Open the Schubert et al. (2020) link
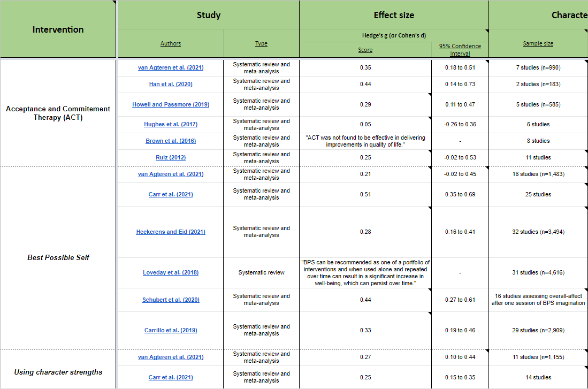 tap(171, 300)
